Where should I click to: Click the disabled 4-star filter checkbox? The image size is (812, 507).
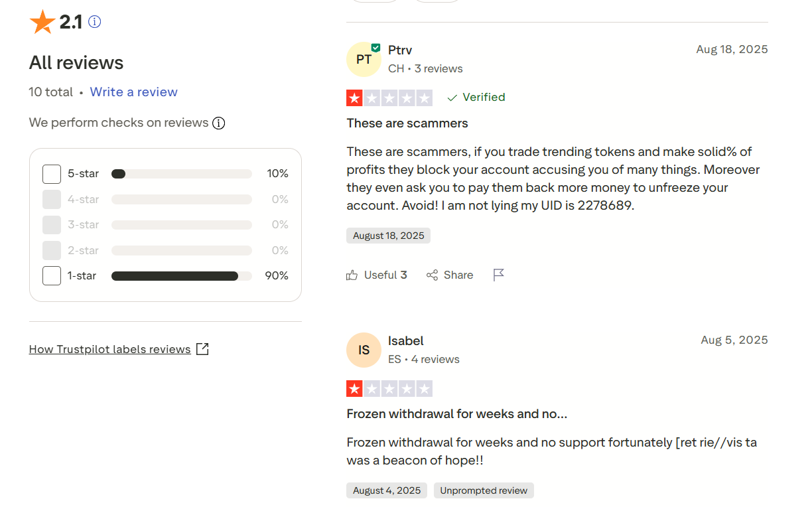point(52,199)
